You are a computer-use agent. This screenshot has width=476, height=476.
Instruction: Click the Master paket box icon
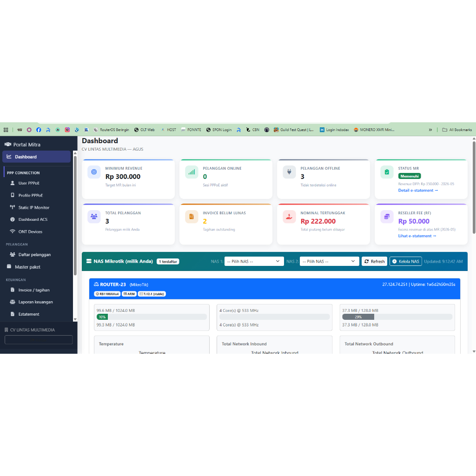pos(9,266)
